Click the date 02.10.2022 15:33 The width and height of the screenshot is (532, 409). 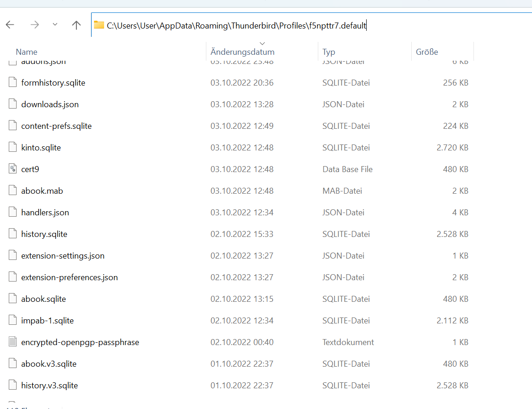(242, 234)
